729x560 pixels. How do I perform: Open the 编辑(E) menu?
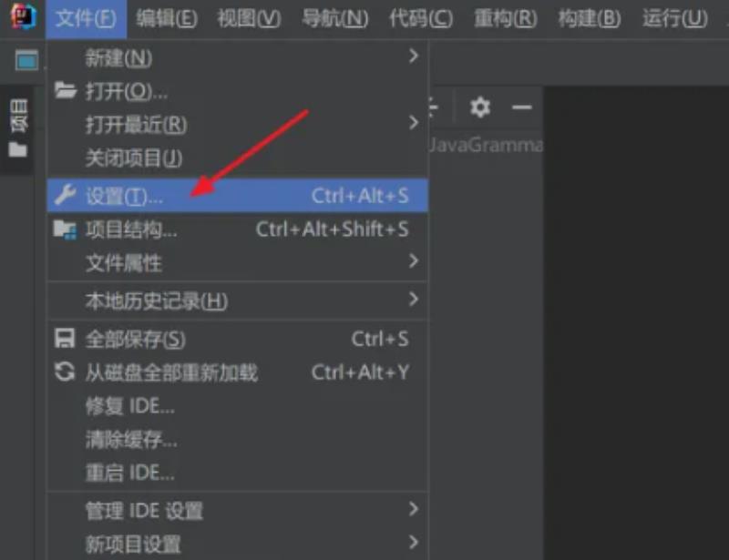pyautogui.click(x=167, y=18)
